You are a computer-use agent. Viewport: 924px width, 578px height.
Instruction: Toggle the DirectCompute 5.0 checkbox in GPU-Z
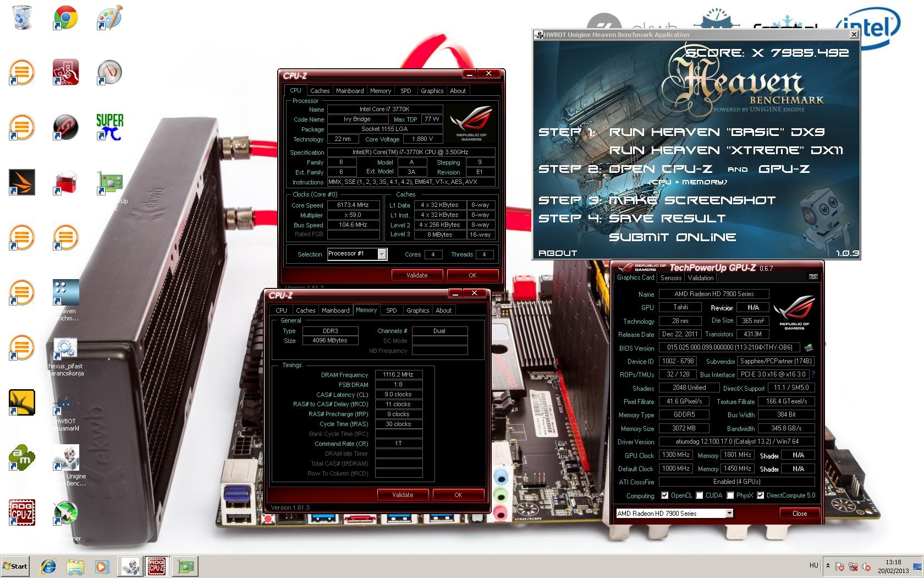point(760,495)
